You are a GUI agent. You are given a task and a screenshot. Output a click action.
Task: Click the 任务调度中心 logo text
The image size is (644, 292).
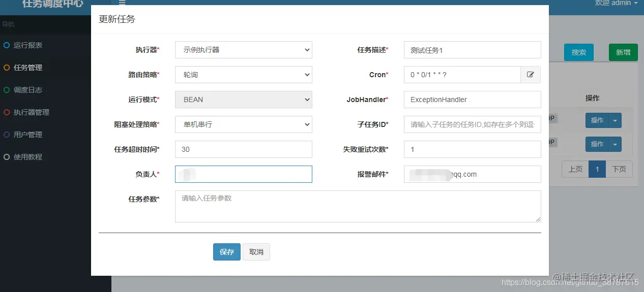(52, 3)
